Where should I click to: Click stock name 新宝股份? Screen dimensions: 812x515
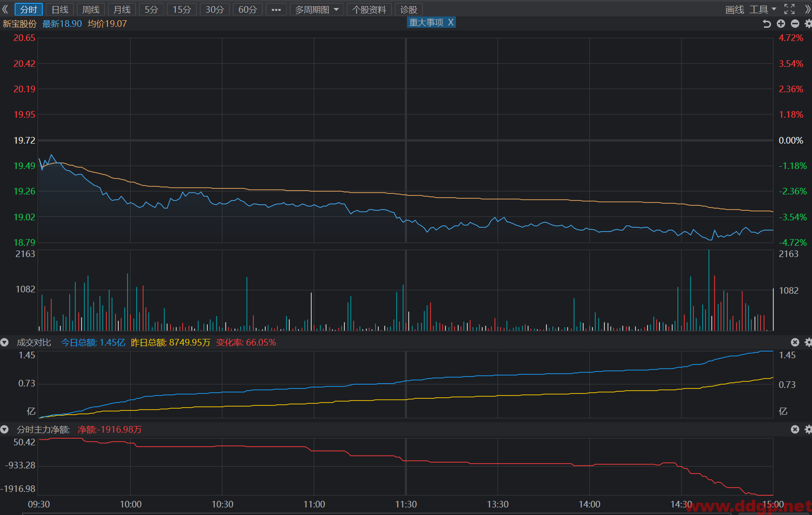20,24
